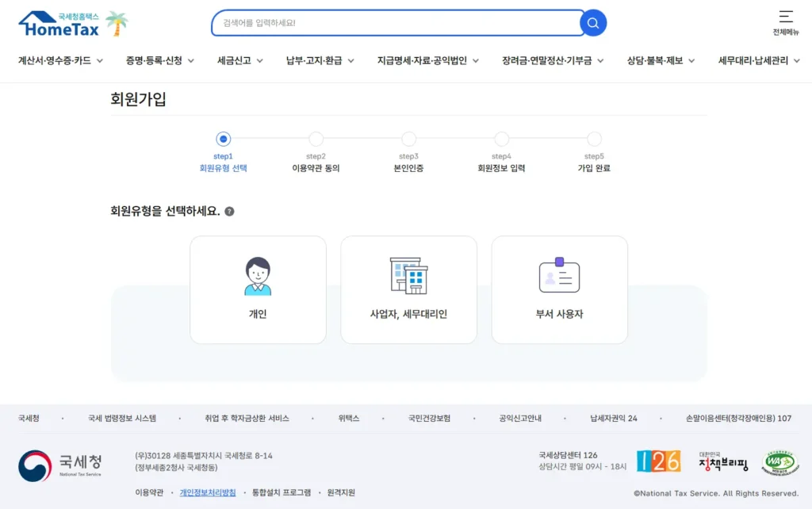The image size is (812, 509).
Task: Open the 원격지원 link
Action: point(341,492)
